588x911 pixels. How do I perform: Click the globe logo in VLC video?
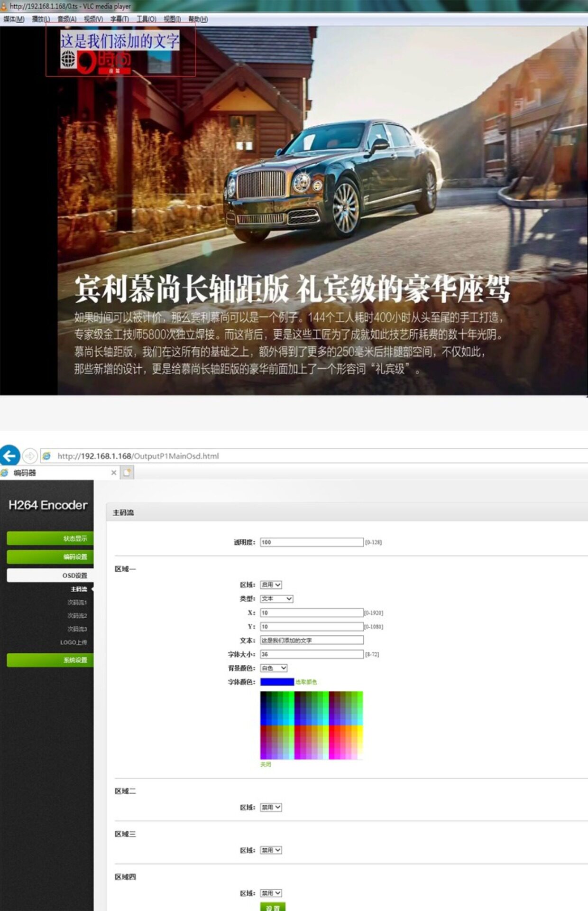tap(68, 59)
